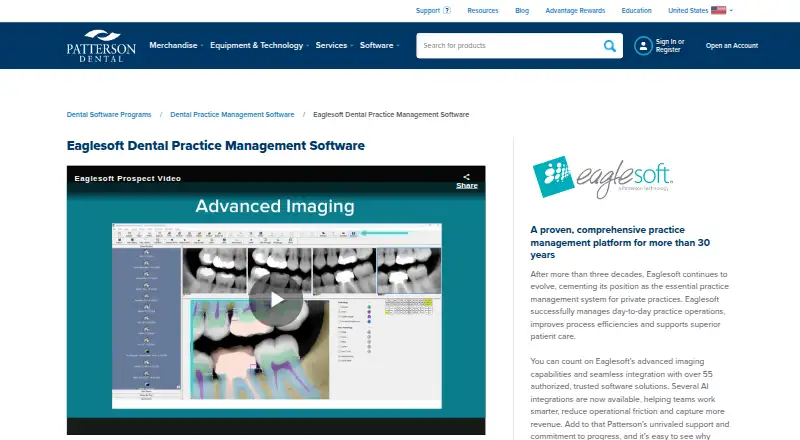Screen dimensions: 800x440
Task: Follow the Dental Software Programs breadcrumb
Action: [109, 115]
